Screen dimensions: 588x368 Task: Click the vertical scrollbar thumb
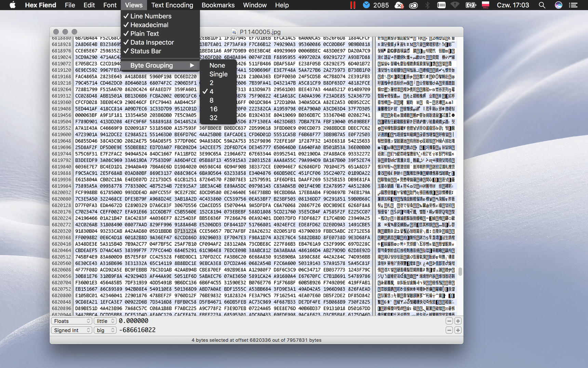click(x=460, y=271)
